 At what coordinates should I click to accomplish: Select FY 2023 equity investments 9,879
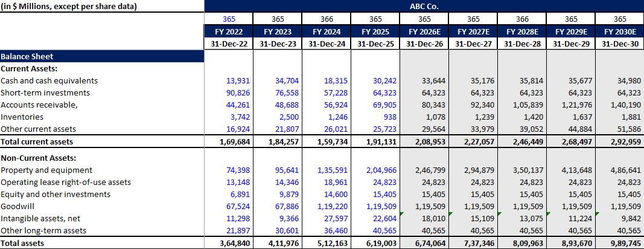(x=289, y=194)
